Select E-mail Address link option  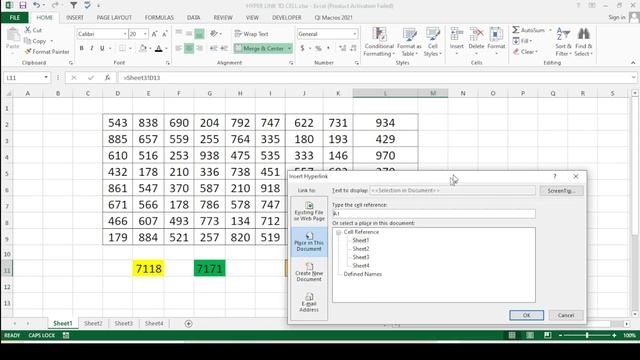[x=309, y=302]
